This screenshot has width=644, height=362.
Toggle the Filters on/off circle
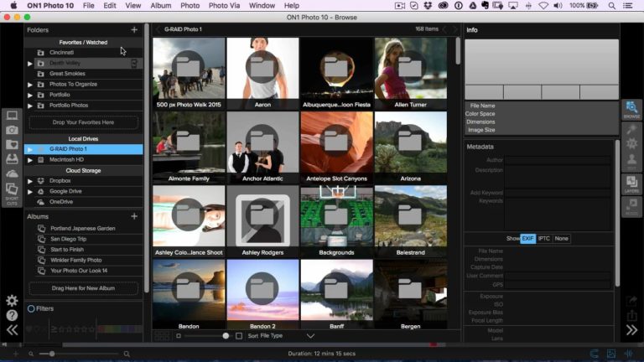[x=31, y=308]
